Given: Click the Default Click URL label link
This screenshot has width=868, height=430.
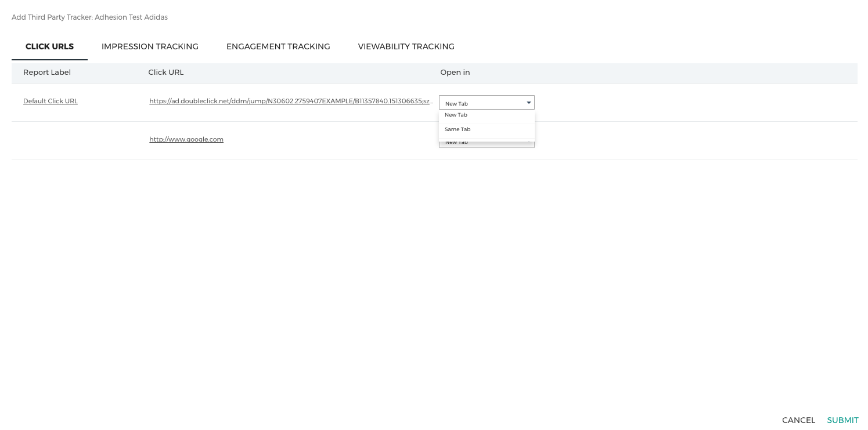Looking at the screenshot, I should [x=51, y=101].
